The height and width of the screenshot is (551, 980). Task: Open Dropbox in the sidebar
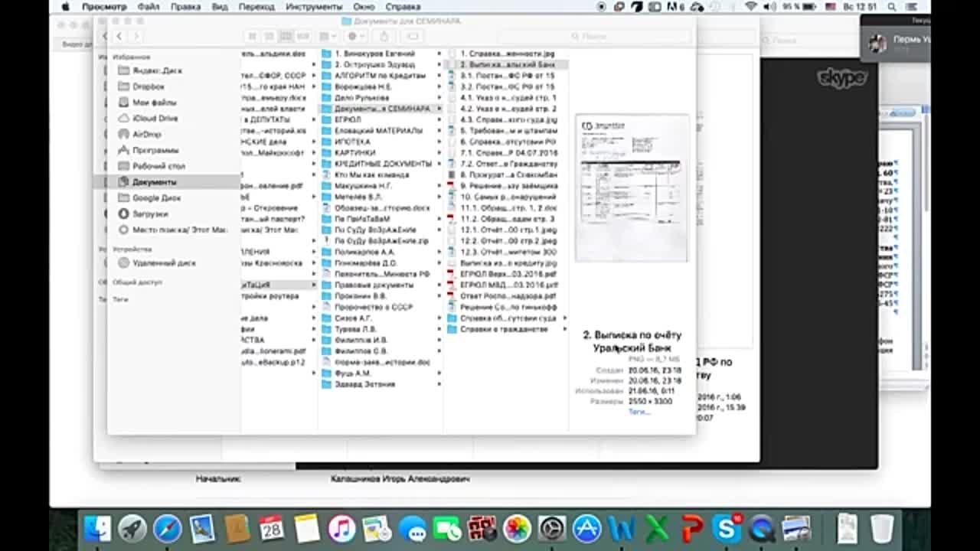tap(149, 86)
